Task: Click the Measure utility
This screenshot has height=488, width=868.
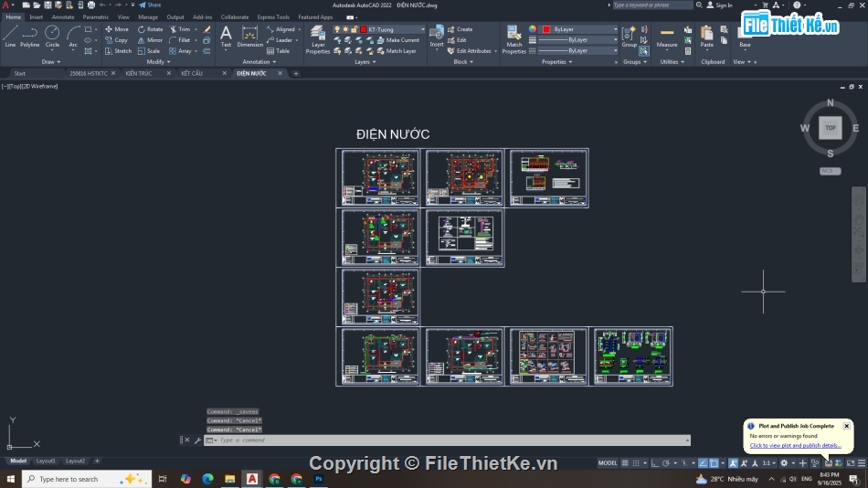Action: pyautogui.click(x=667, y=37)
